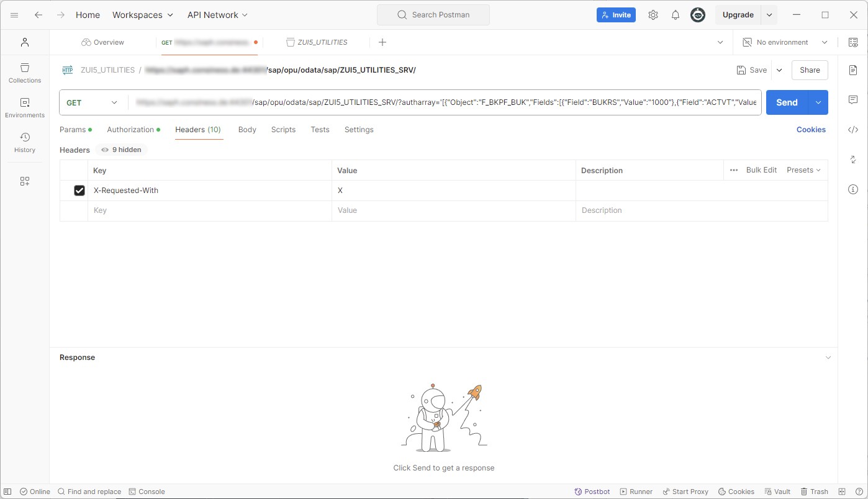The image size is (868, 499).
Task: Open the Presets dropdown
Action: point(803,170)
